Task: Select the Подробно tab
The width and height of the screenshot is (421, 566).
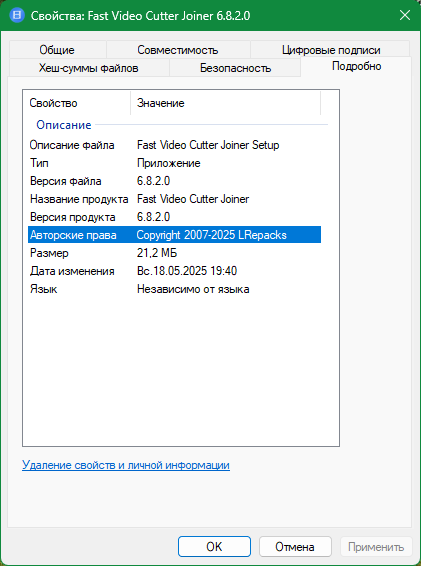Action: point(356,66)
